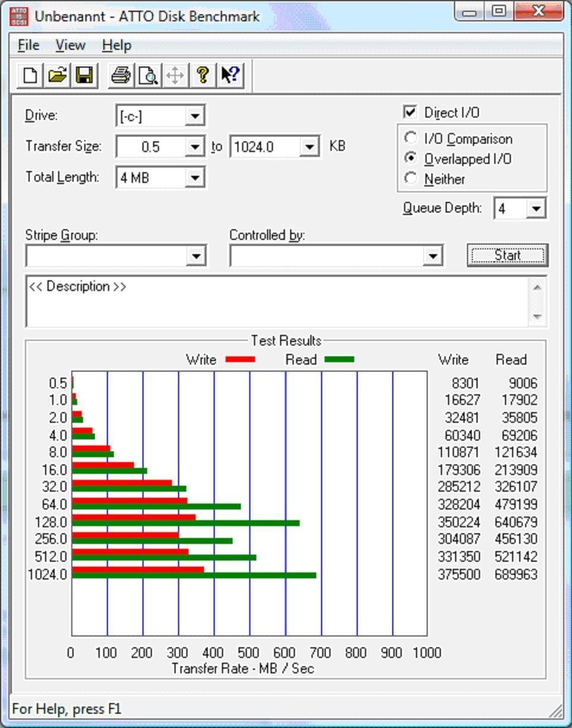572x728 pixels.
Task: Expand the Transfer Size maximum 1024.0 dropdown
Action: [x=309, y=147]
